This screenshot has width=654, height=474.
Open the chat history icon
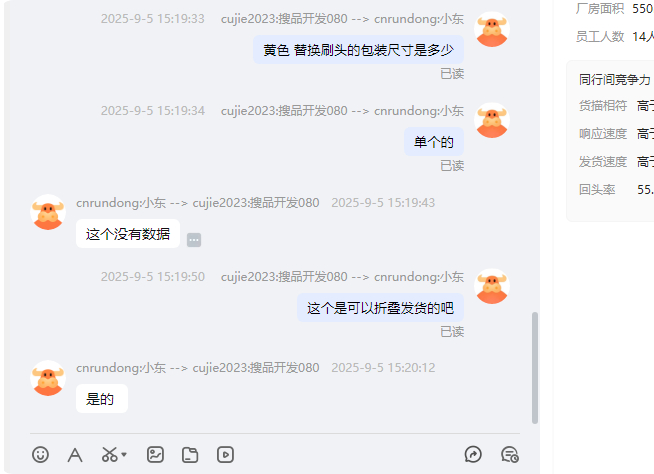point(510,454)
